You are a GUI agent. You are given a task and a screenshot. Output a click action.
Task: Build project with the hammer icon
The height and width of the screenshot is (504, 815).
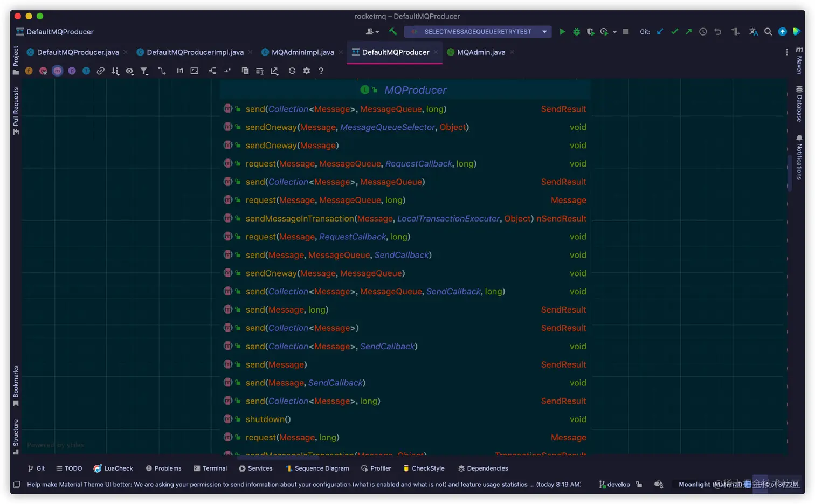pos(393,32)
